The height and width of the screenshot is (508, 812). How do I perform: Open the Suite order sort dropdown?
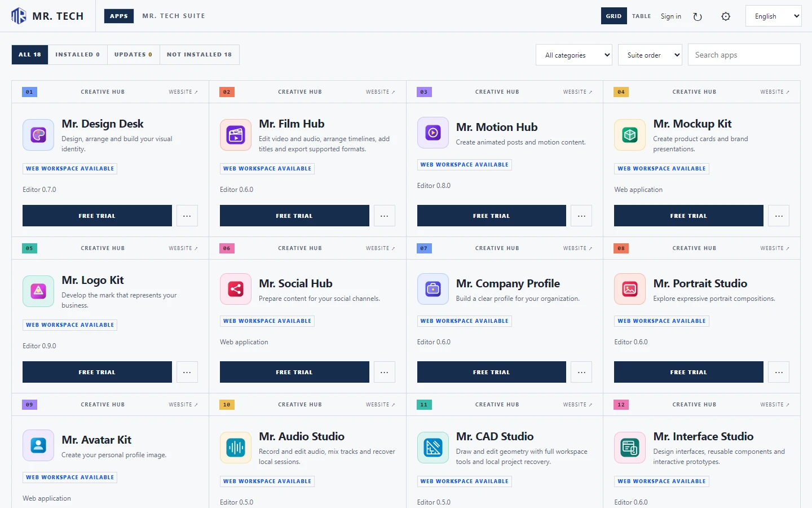coord(650,55)
